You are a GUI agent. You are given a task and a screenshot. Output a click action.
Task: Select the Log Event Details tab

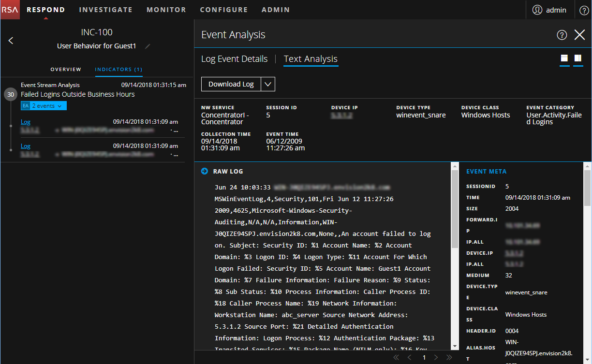(x=234, y=59)
